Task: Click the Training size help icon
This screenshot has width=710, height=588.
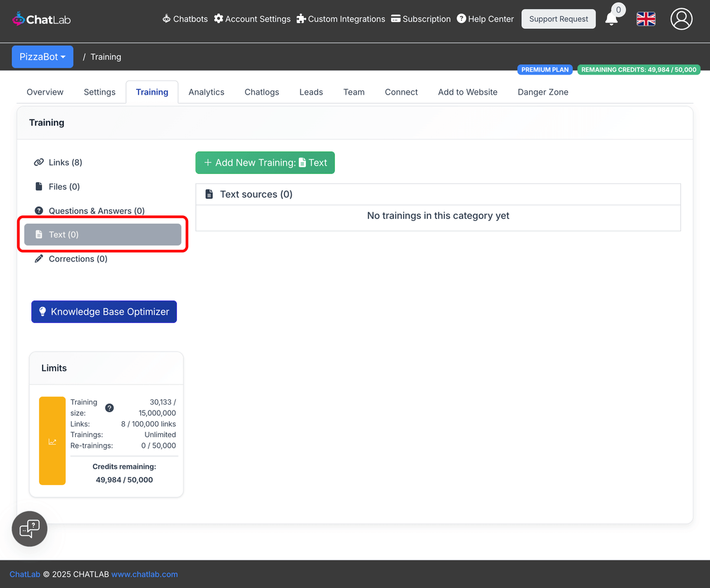Action: (x=109, y=408)
